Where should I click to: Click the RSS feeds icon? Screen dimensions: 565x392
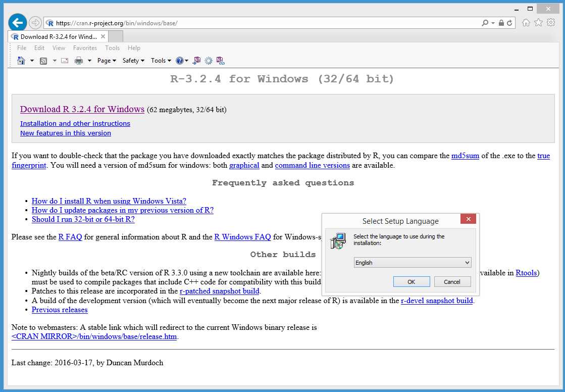coord(43,61)
